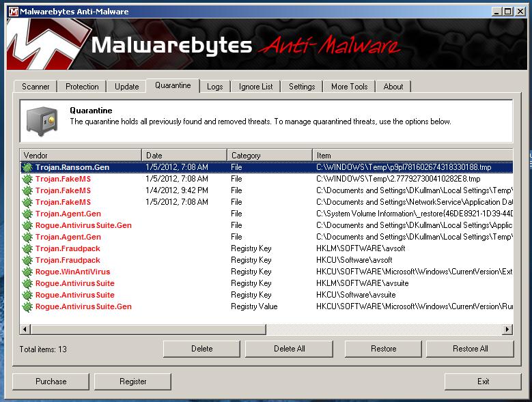
Task: Switch to the Protection tab
Action: click(82, 87)
